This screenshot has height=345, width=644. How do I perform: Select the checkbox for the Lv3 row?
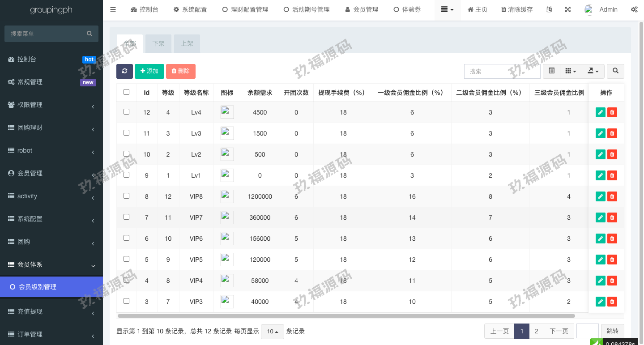coord(126,133)
